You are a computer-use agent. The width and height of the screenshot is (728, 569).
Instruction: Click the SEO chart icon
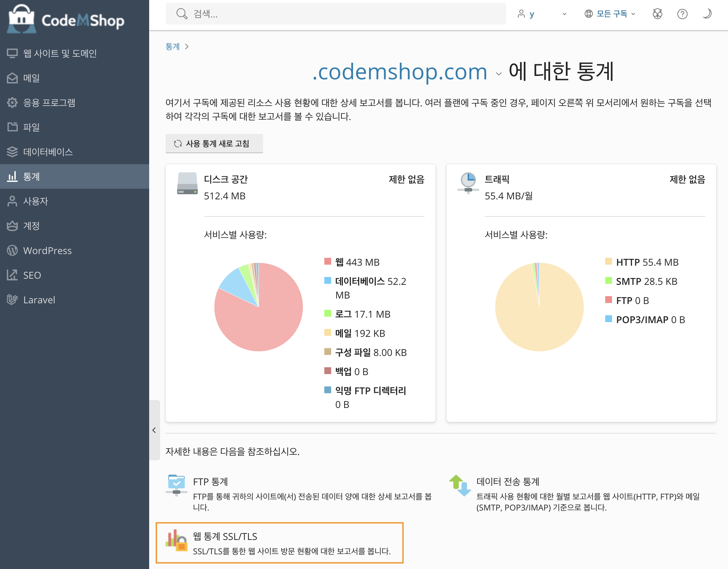click(12, 275)
